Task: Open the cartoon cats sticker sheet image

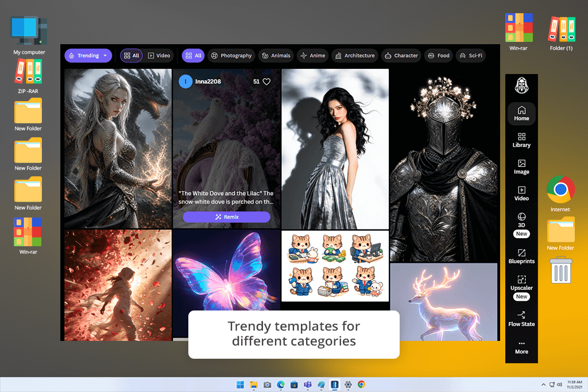Action: pyautogui.click(x=335, y=266)
